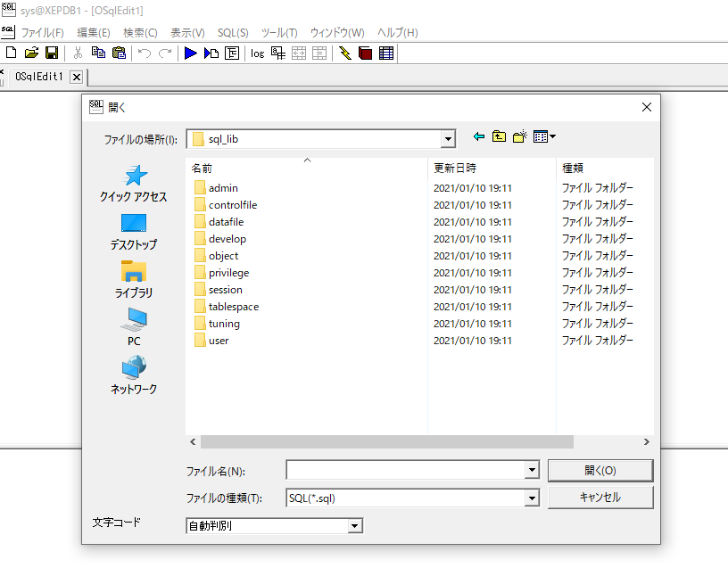This screenshot has width=728, height=568.
Task: Click the blue Execute SQL arrow icon
Action: [190, 54]
